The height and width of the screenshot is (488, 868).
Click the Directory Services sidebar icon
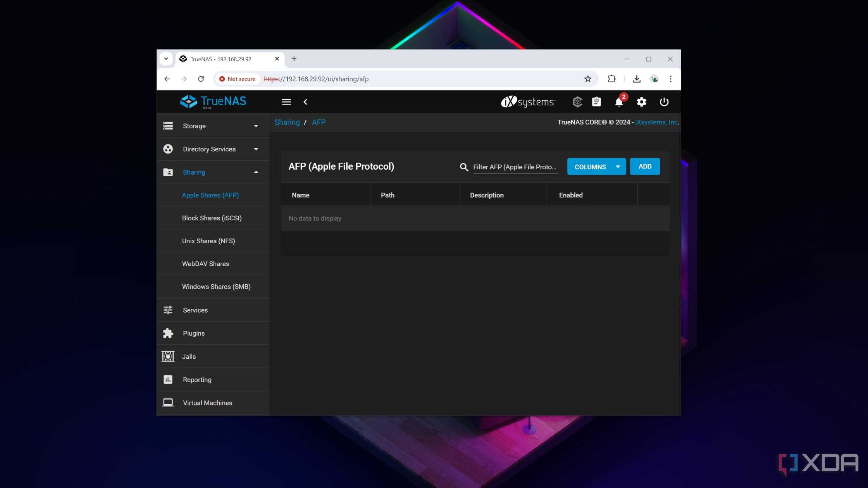pos(168,149)
